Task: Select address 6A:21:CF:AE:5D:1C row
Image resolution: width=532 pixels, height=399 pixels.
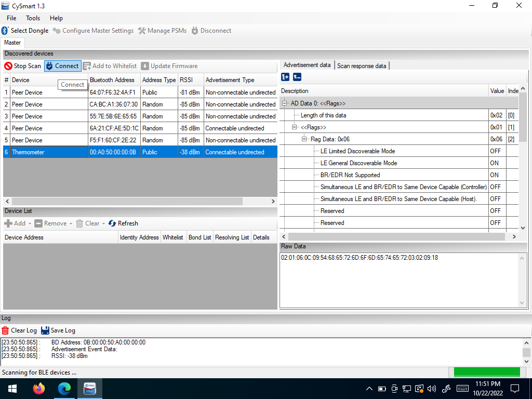Action: [140, 128]
